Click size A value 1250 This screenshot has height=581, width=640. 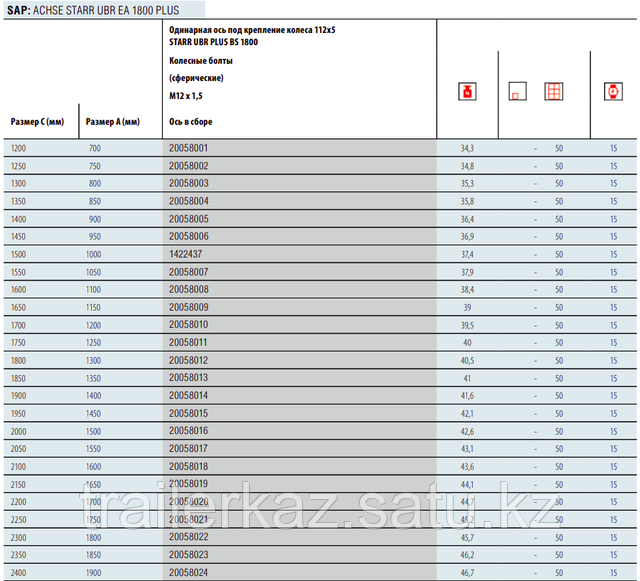93,343
